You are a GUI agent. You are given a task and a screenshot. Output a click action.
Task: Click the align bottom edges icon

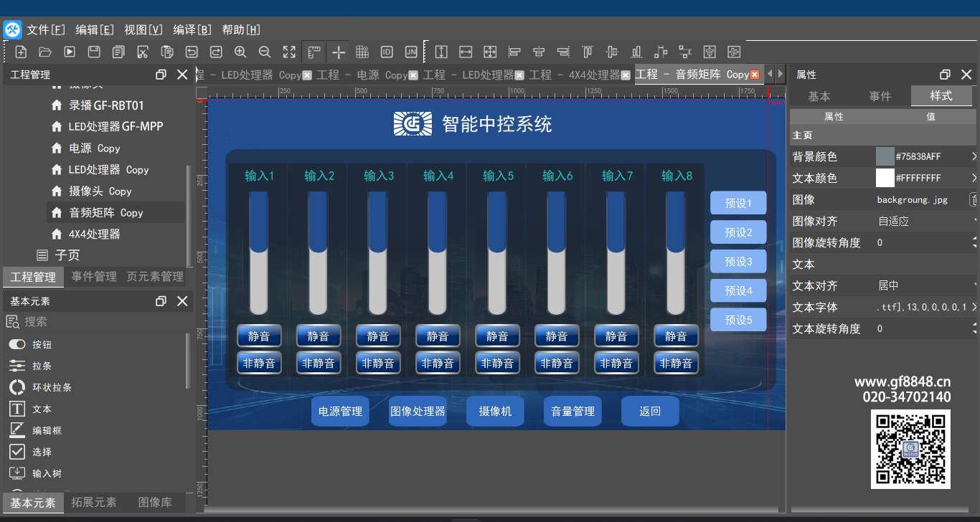[636, 52]
